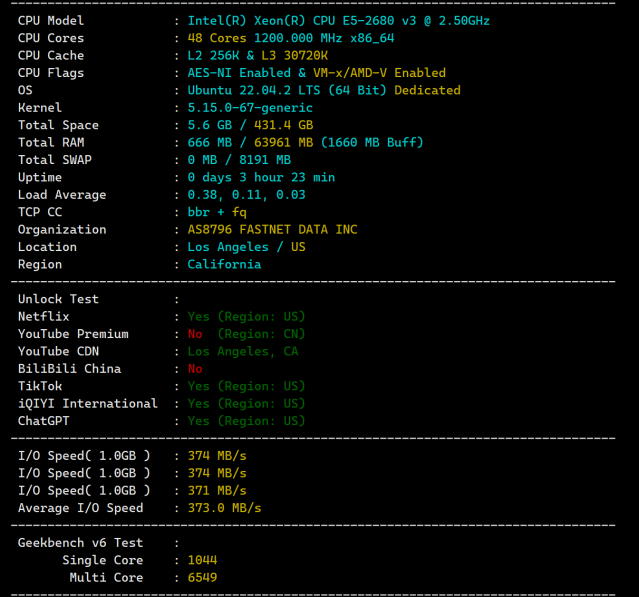Click the red No beside YouTube Premium
This screenshot has width=639, height=597.
coord(195,334)
